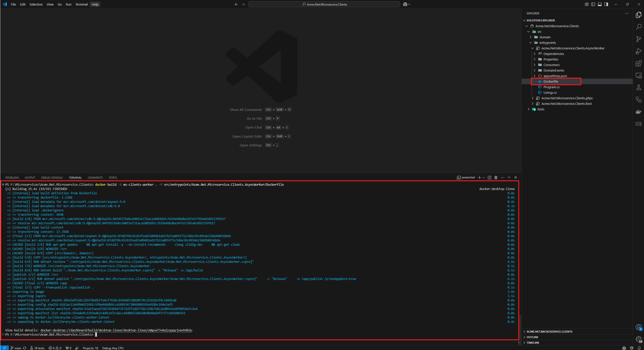The height and width of the screenshot is (350, 644).
Task: Open notifications bell in status bar
Action: (639, 348)
